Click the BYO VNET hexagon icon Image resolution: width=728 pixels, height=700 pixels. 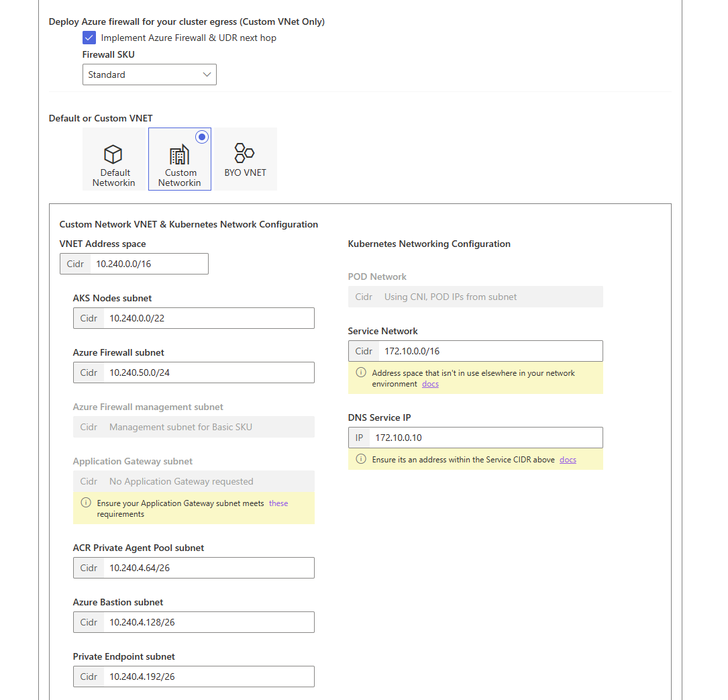pos(244,152)
